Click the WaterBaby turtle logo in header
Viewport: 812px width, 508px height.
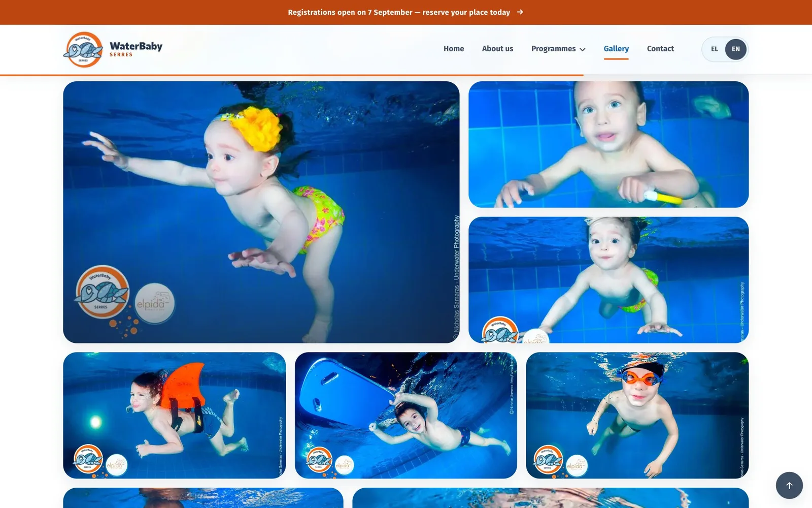click(83, 49)
